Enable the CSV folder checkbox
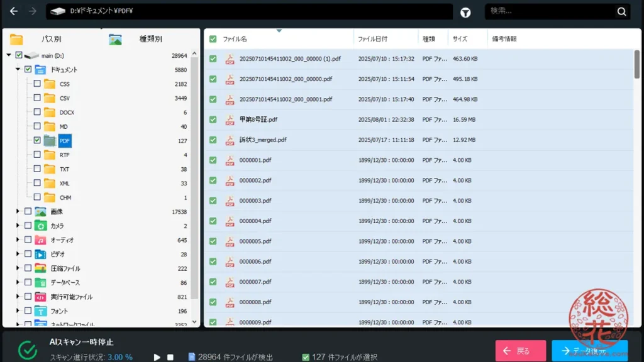Image resolution: width=644 pixels, height=362 pixels. coord(37,98)
